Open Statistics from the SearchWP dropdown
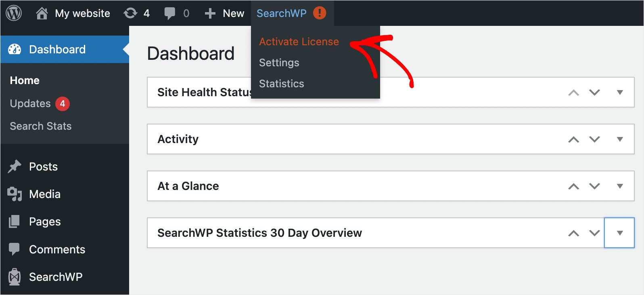This screenshot has width=644, height=295. point(282,84)
